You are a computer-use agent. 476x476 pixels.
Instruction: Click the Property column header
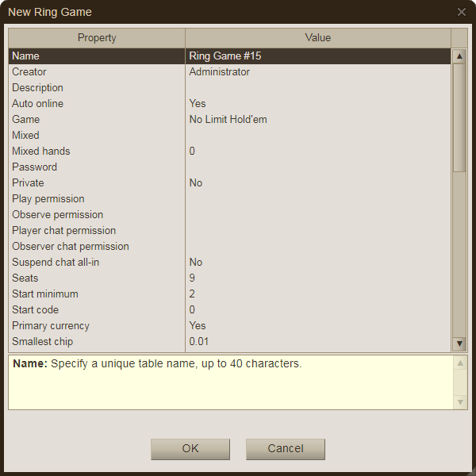click(x=97, y=38)
